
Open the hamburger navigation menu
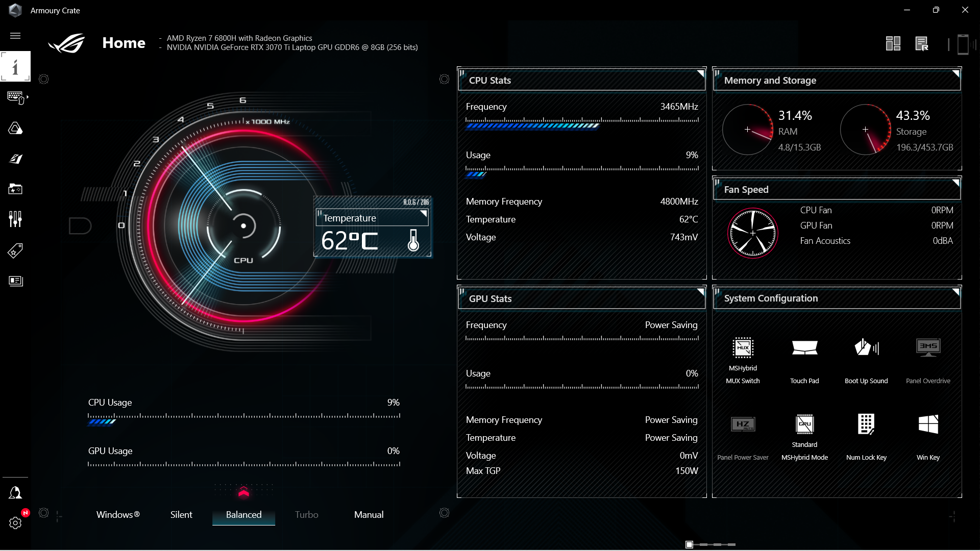[15, 36]
